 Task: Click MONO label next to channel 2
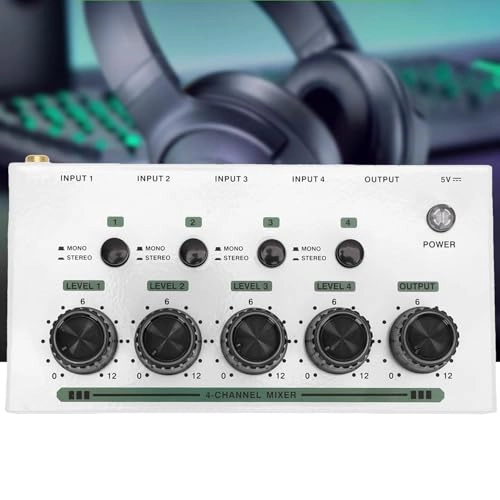coord(155,248)
